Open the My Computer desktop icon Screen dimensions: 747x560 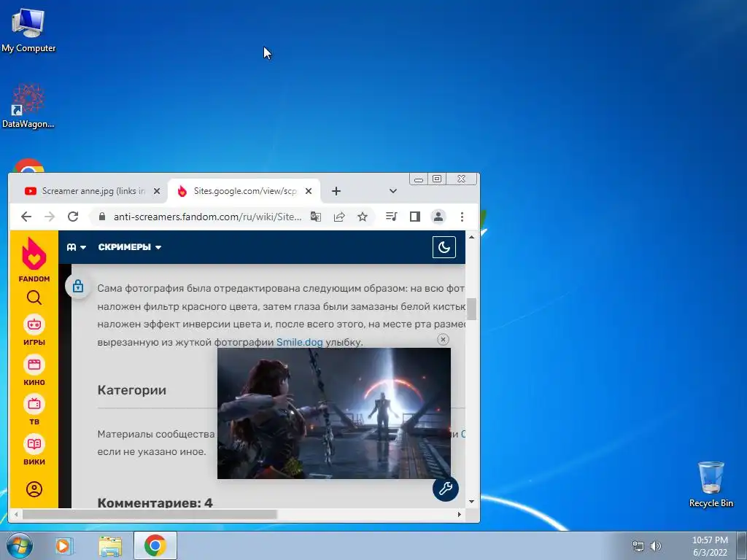[x=28, y=29]
